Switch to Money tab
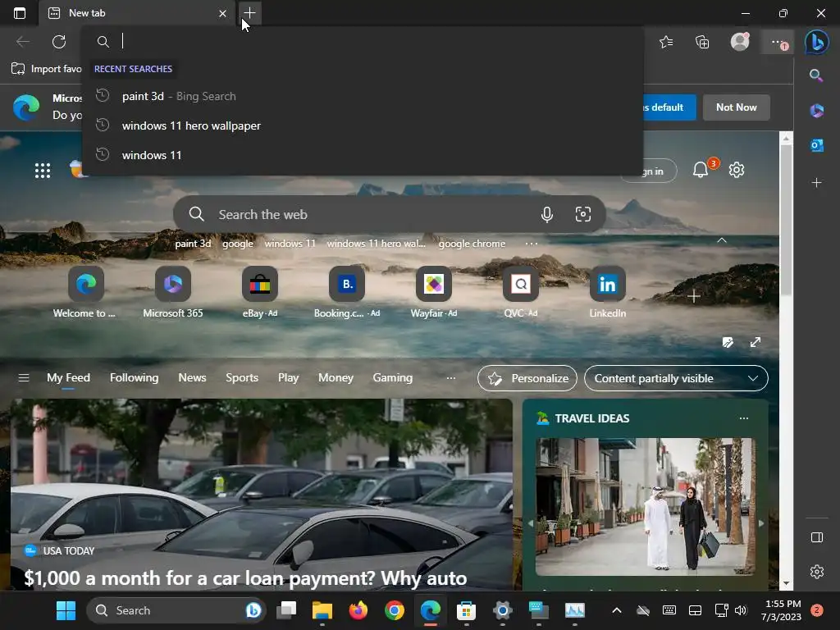This screenshot has height=630, width=840. point(336,377)
